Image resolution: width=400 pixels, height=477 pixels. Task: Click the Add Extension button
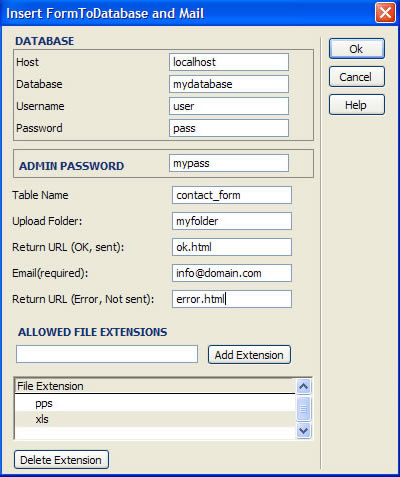[x=249, y=355]
